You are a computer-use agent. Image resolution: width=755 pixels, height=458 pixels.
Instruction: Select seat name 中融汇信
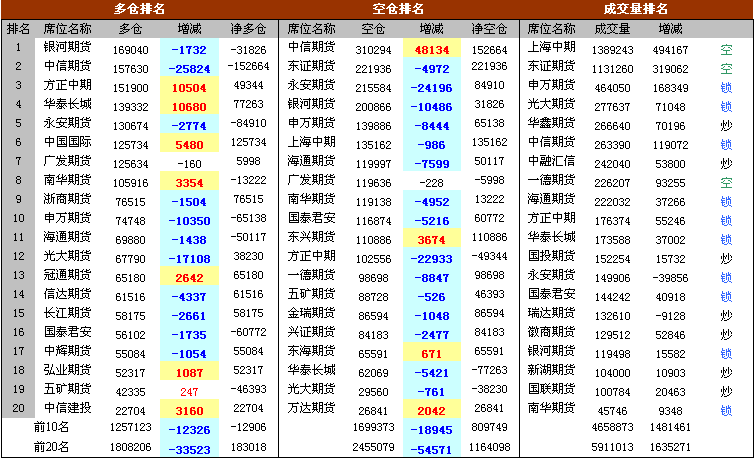point(551,161)
